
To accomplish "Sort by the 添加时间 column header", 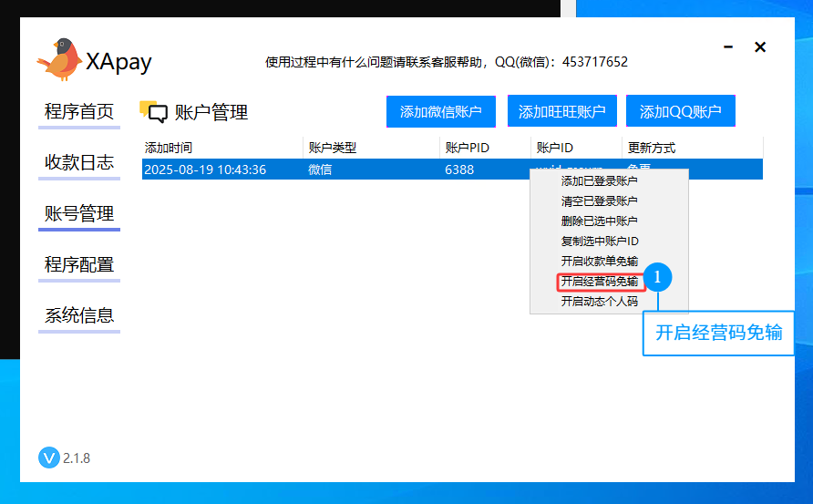I will pyautogui.click(x=169, y=148).
